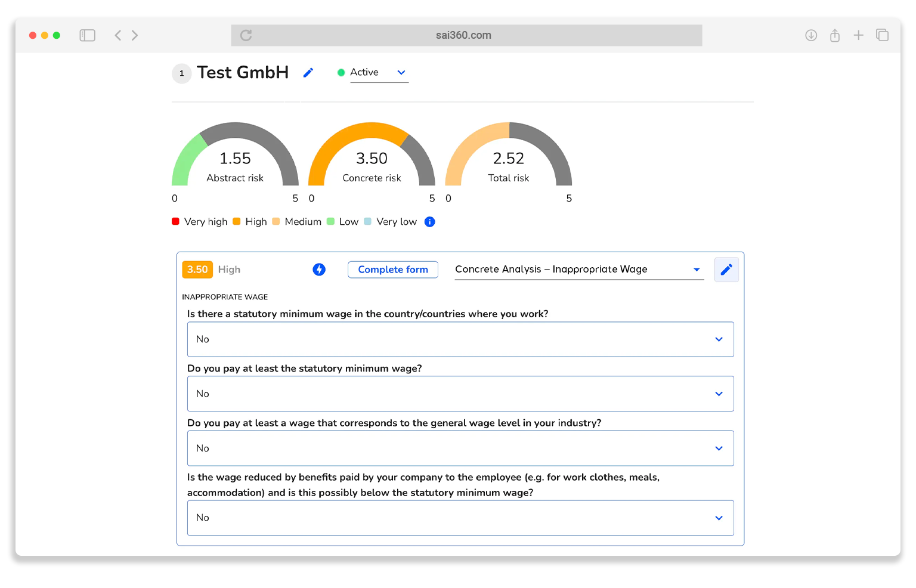This screenshot has width=916, height=588.
Task: Click the edit pencil button in analysis card
Action: (x=726, y=270)
